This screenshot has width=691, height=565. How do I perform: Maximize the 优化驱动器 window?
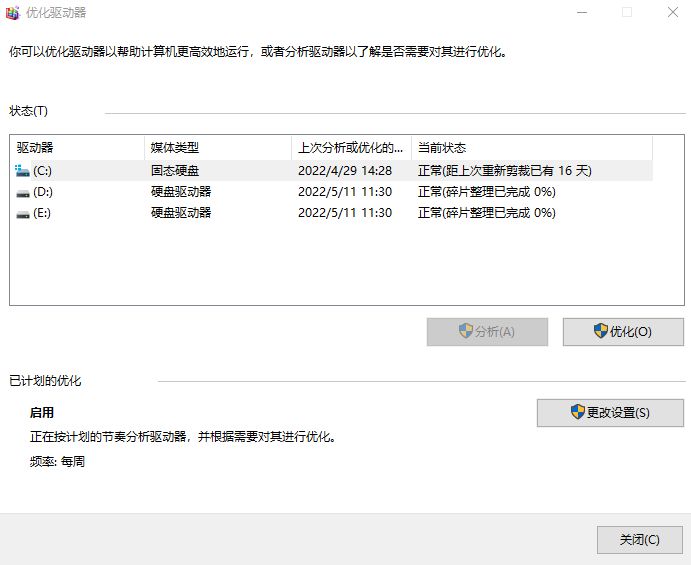[x=627, y=13]
